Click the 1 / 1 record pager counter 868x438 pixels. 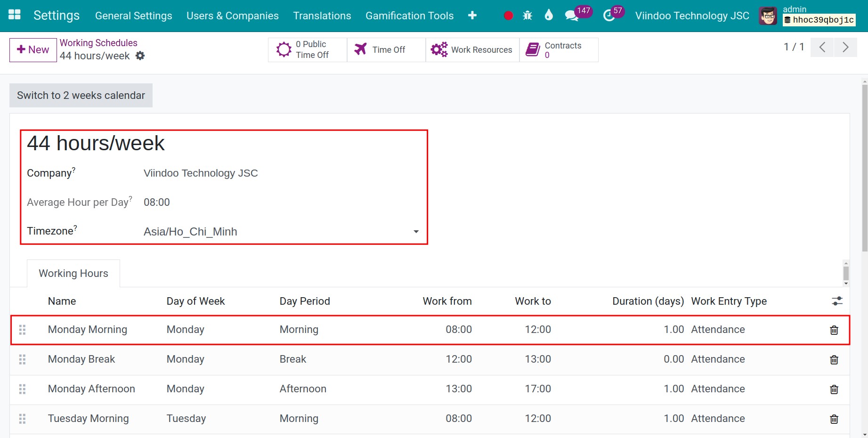(x=794, y=47)
